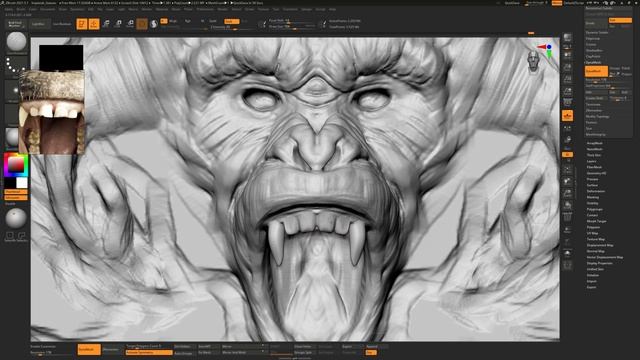640x360 pixels.
Task: Click the BPR render button in right shelf
Action: point(567,38)
